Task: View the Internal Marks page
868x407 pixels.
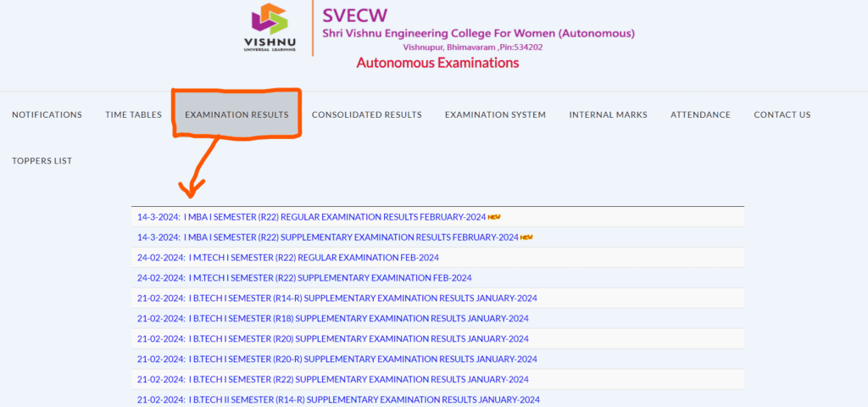Action: (609, 114)
